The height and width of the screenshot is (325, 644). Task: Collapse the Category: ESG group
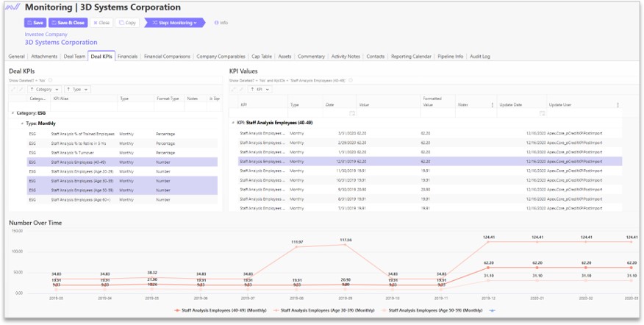(12, 113)
